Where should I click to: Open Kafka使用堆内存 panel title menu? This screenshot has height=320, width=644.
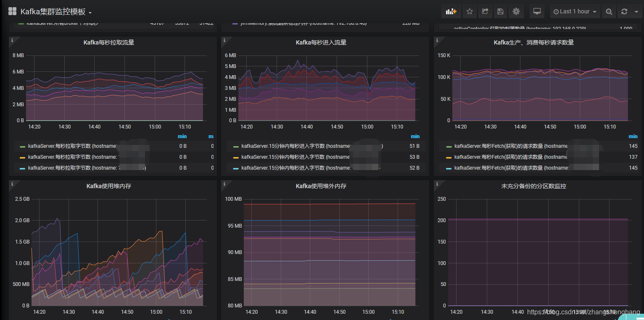click(x=109, y=186)
